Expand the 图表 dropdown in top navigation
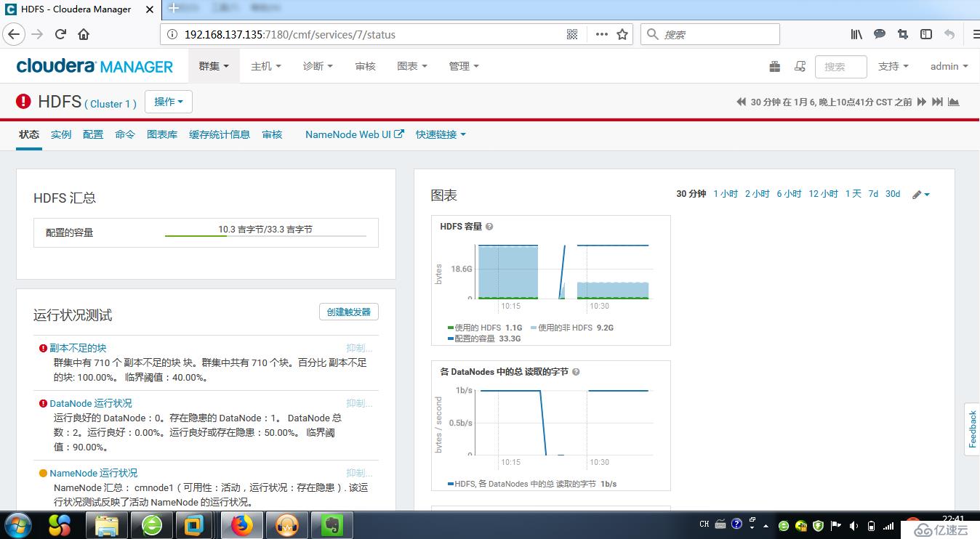The height and width of the screenshot is (539, 980). point(412,66)
